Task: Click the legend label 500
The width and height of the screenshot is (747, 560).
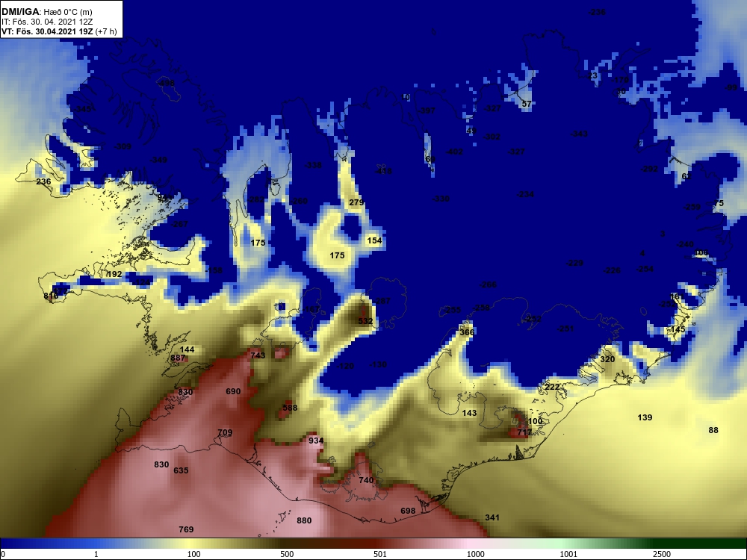Action: [x=287, y=554]
